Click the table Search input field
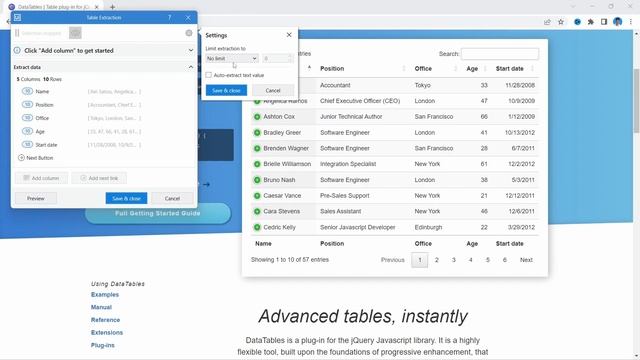 500,53
